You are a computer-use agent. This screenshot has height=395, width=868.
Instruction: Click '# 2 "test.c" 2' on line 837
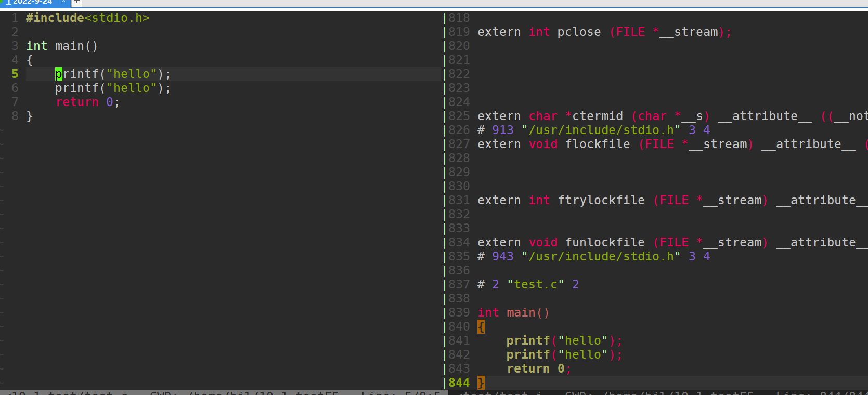528,284
